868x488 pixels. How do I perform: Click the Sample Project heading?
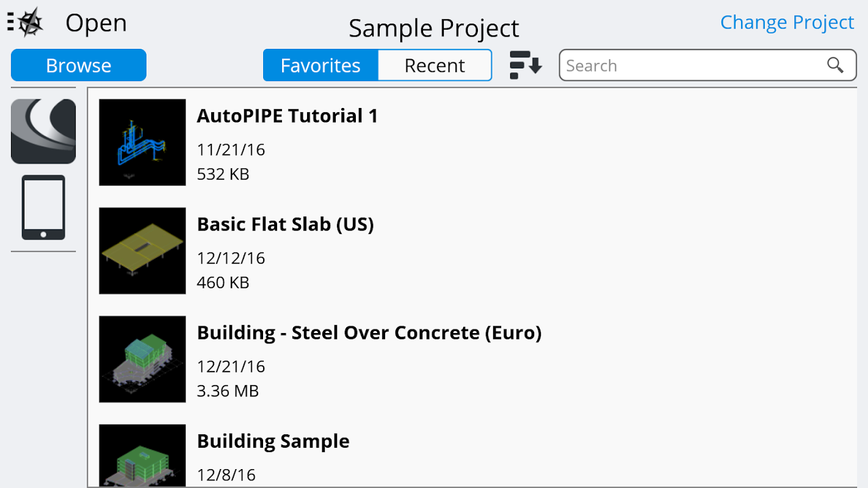point(433,28)
